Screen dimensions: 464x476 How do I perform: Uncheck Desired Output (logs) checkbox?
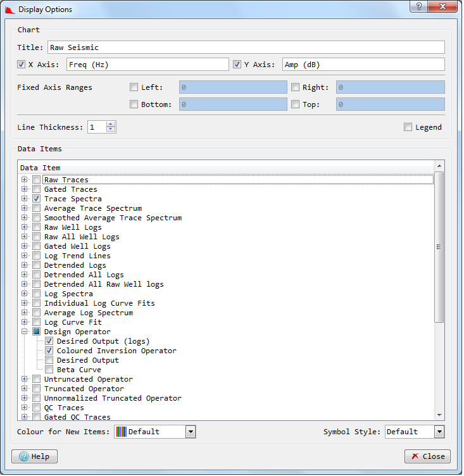tap(49, 342)
